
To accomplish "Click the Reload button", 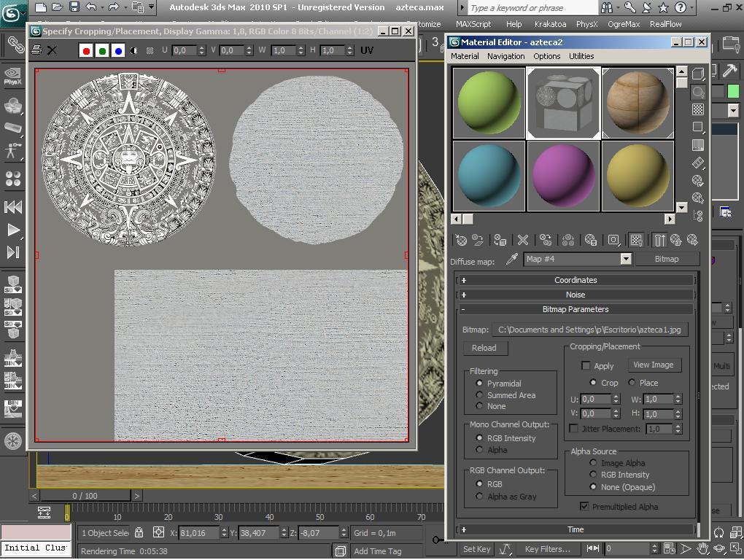I will pos(484,348).
